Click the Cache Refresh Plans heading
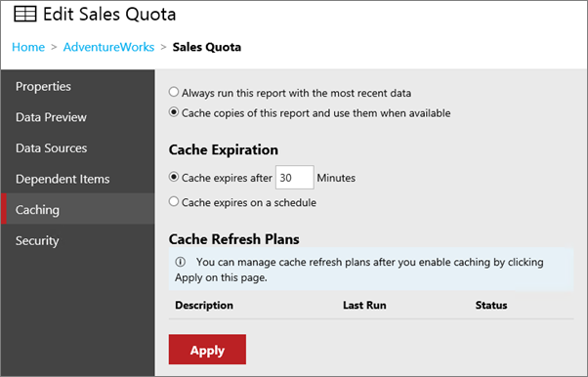The image size is (588, 377). [x=234, y=239]
